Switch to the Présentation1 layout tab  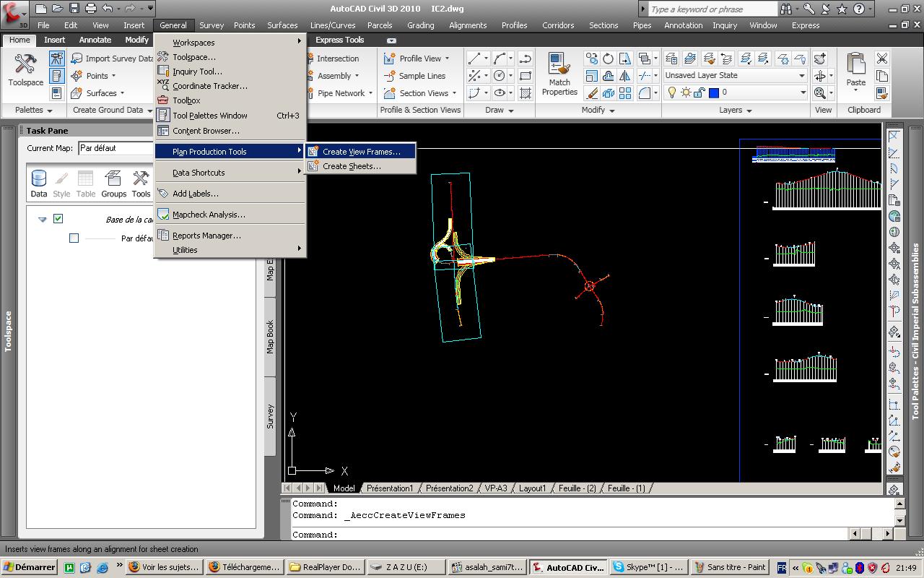(389, 488)
